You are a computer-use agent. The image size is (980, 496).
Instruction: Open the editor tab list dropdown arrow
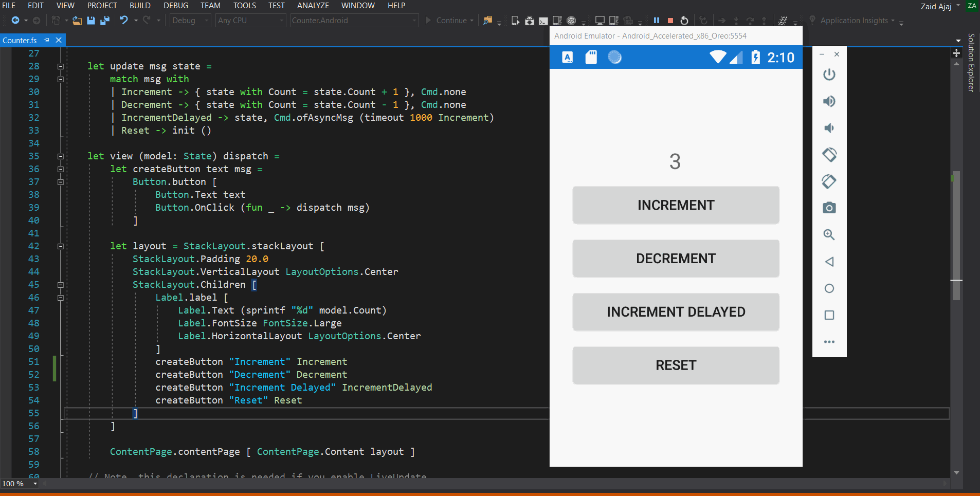pyautogui.click(x=958, y=41)
